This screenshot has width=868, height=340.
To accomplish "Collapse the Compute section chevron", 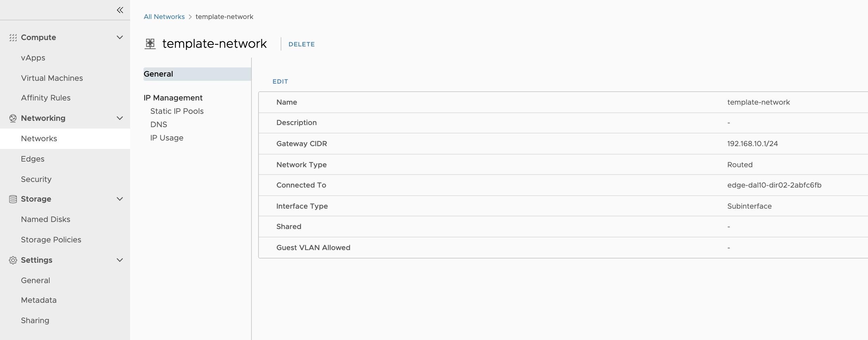I will (x=120, y=38).
